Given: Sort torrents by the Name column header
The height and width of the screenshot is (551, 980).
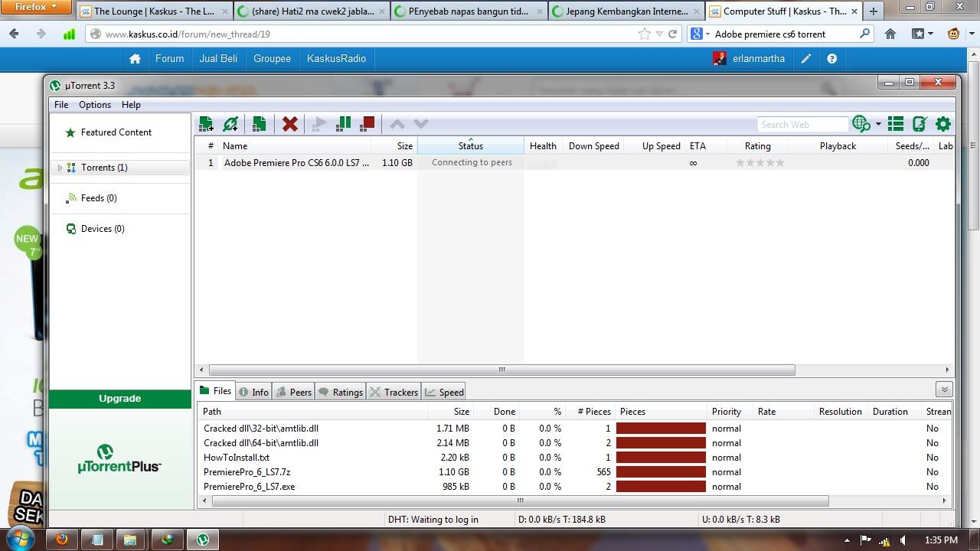Looking at the screenshot, I should (296, 146).
